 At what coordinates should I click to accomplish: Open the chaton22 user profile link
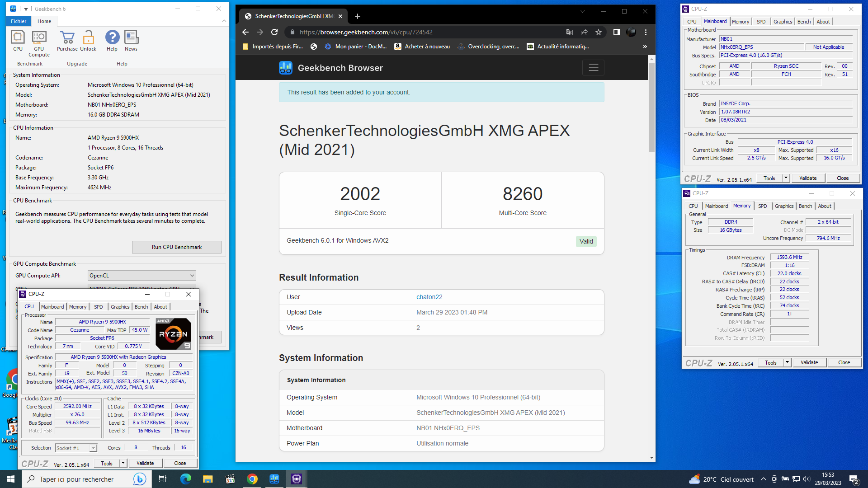[x=429, y=297]
